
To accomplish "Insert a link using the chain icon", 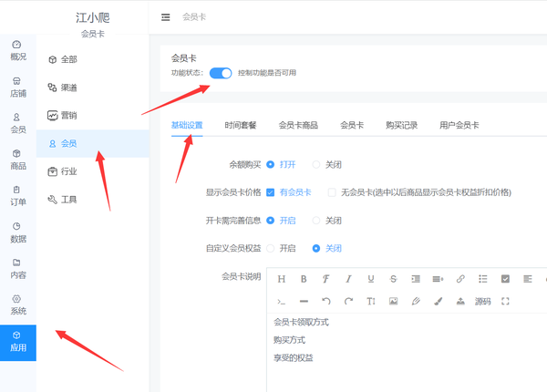I will coord(460,278).
